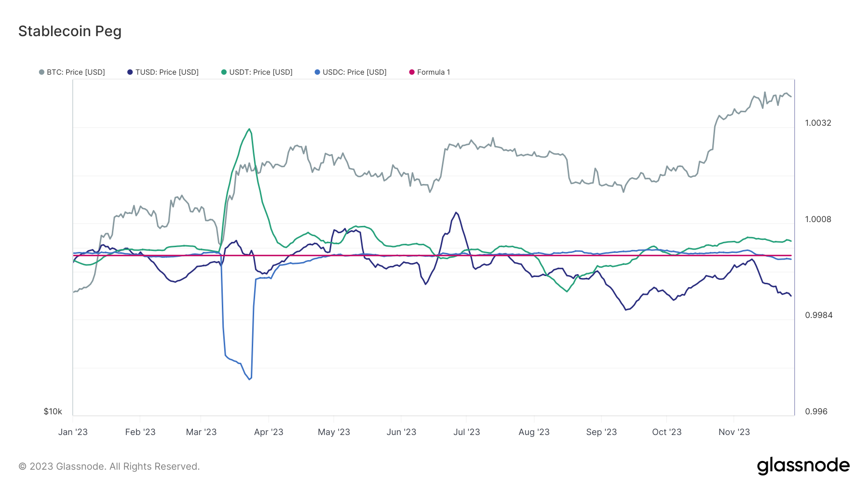Disable the USDC: Price [USD] legend label

[354, 72]
